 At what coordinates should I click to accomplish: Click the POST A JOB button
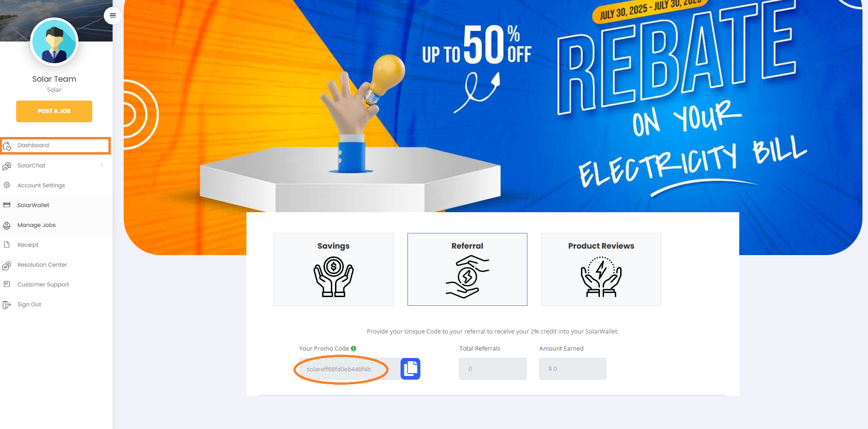click(x=54, y=111)
